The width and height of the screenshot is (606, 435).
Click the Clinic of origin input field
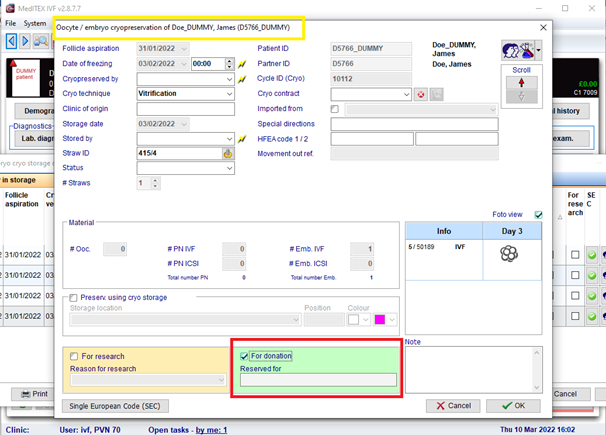click(186, 109)
